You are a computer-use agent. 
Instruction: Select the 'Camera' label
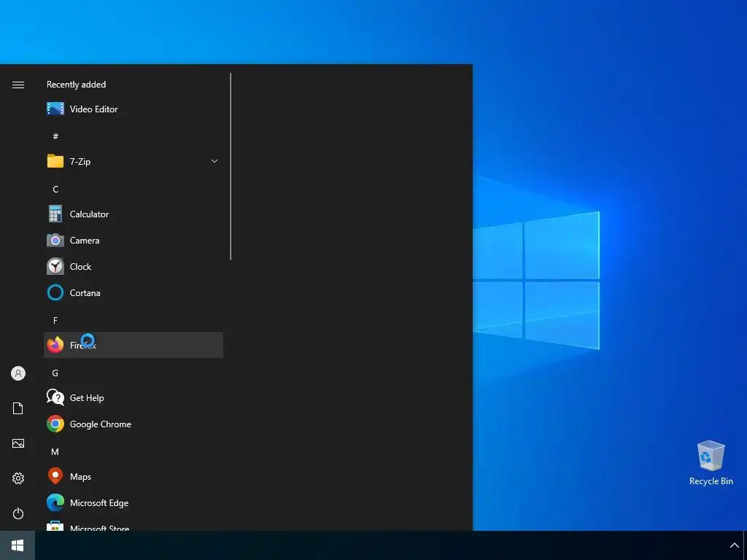(85, 241)
